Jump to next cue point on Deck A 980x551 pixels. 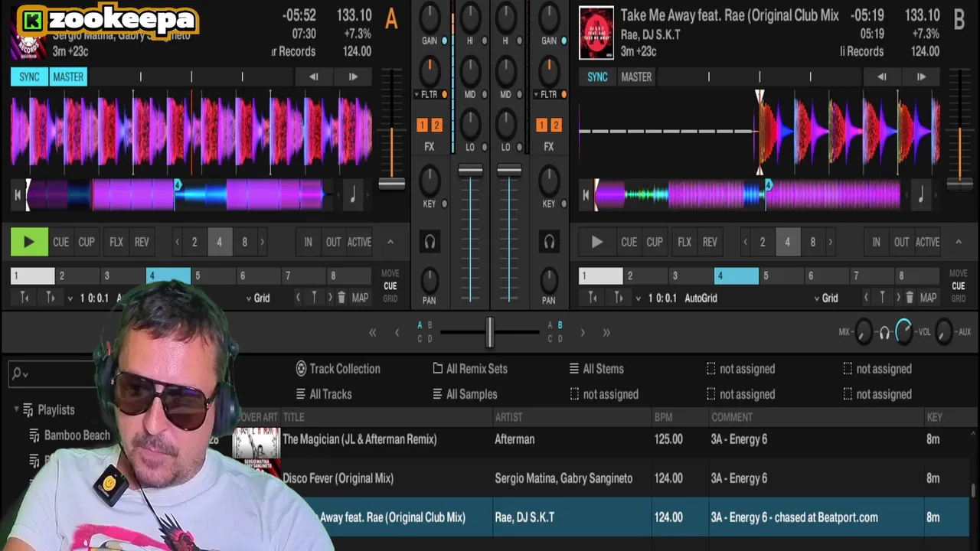click(x=330, y=298)
